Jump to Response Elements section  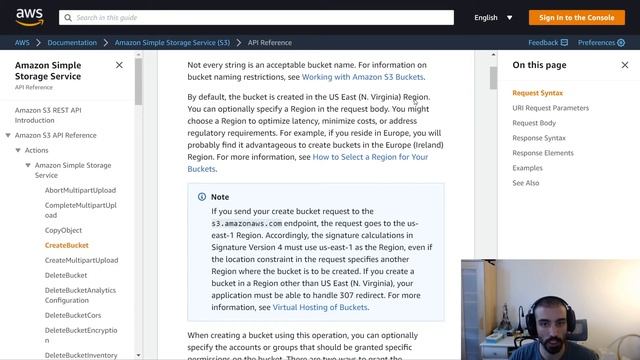(x=543, y=153)
